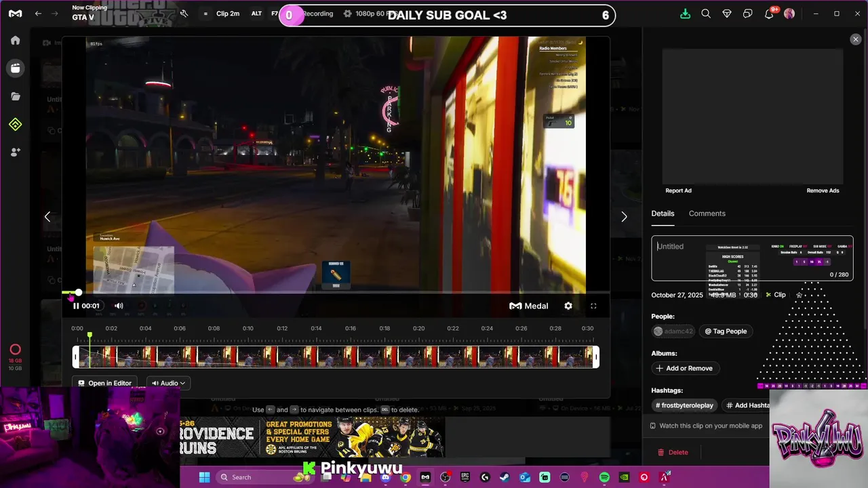Switch to the Comments tab
Viewport: 868px width, 488px height.
pyautogui.click(x=707, y=213)
